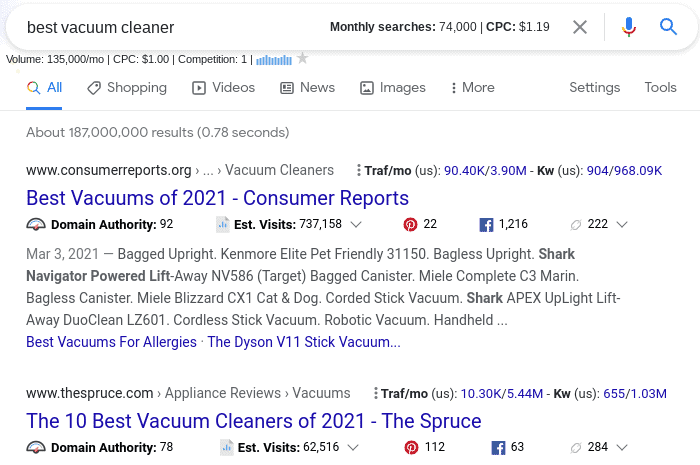Click the Pinterest icon showing 112
The width and height of the screenshot is (700, 465).
[x=410, y=447]
